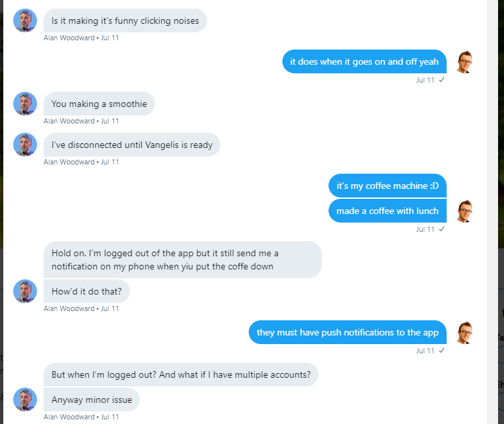This screenshot has height=424, width=504.
Task: Click Alan's avatar next to 'You making a smoothie'
Action: pyautogui.click(x=25, y=104)
